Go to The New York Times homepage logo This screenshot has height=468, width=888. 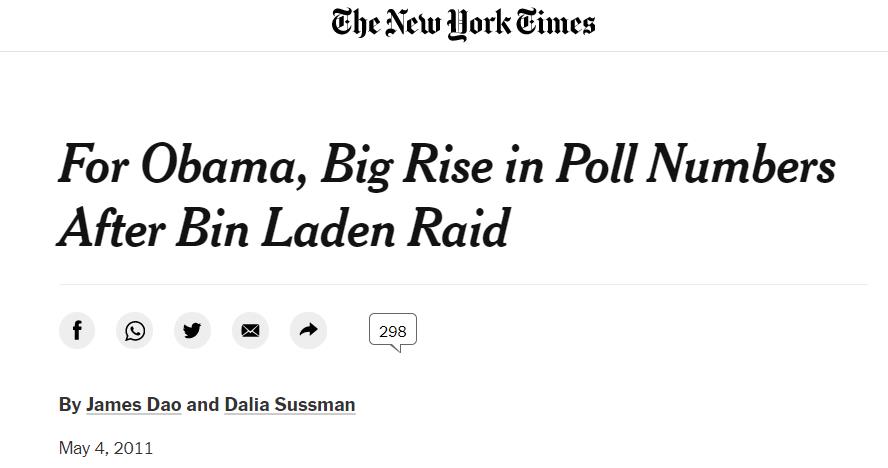[x=463, y=24]
